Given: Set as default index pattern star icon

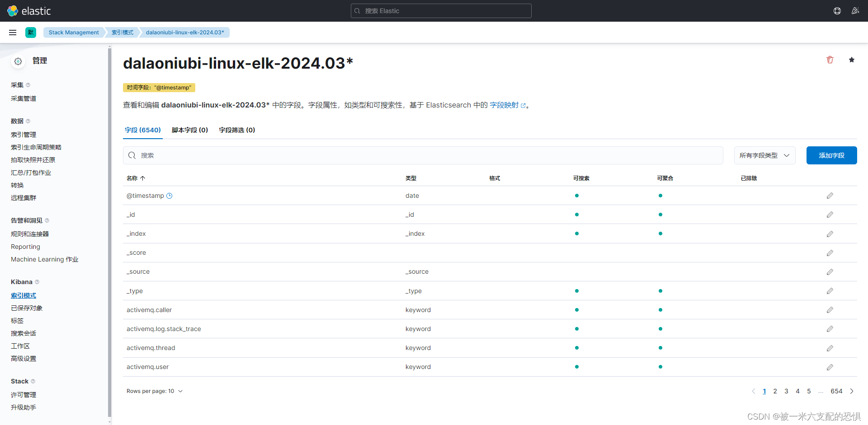Looking at the screenshot, I should 852,60.
